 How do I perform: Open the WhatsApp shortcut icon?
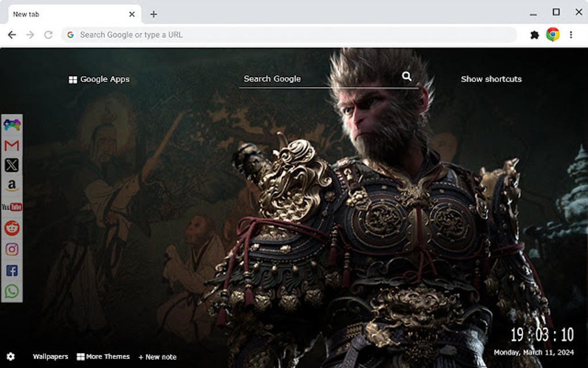12,291
